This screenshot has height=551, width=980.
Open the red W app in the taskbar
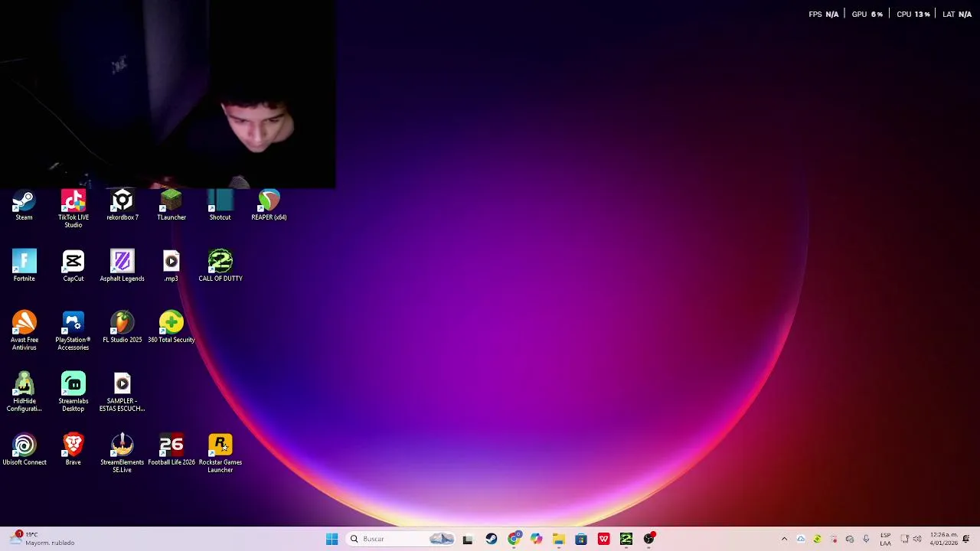[604, 539]
